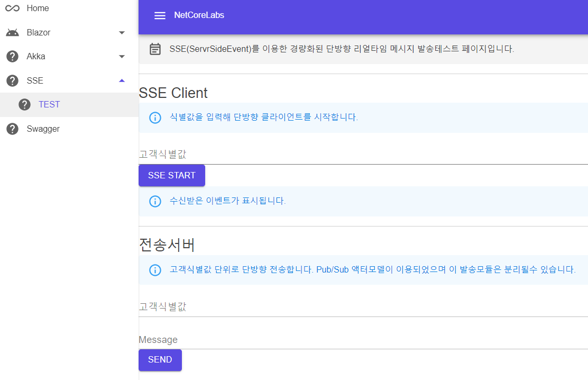Click the calendar note icon in the banner
Screen dimensions: 588x380
[x=155, y=49]
